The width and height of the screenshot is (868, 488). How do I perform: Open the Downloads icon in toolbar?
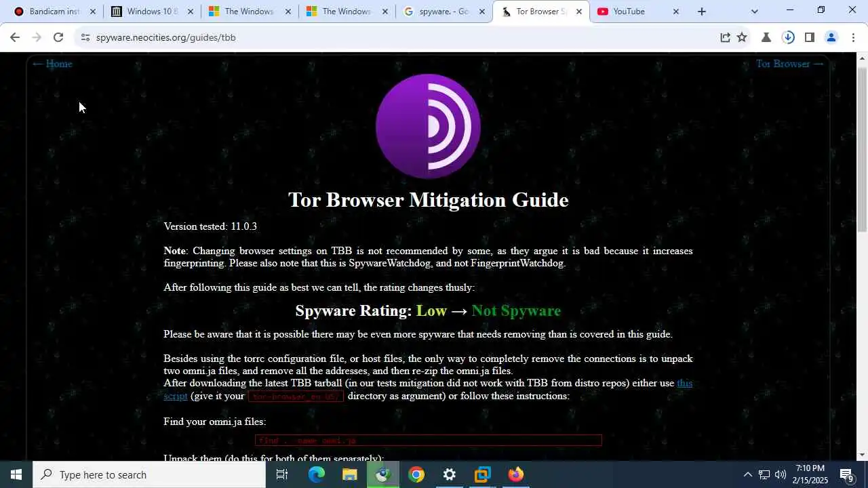(788, 37)
